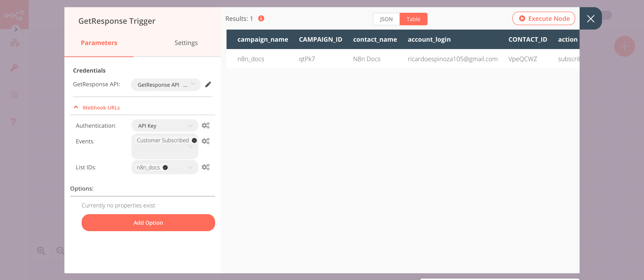This screenshot has width=644, height=280.
Task: Click the gear icon next to Authentication
Action: [206, 125]
